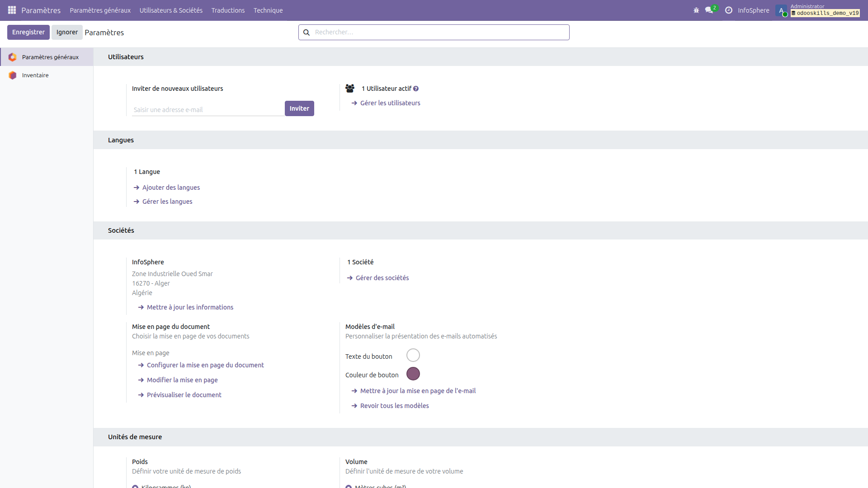
Task: Click the Inviter button
Action: tap(299, 108)
